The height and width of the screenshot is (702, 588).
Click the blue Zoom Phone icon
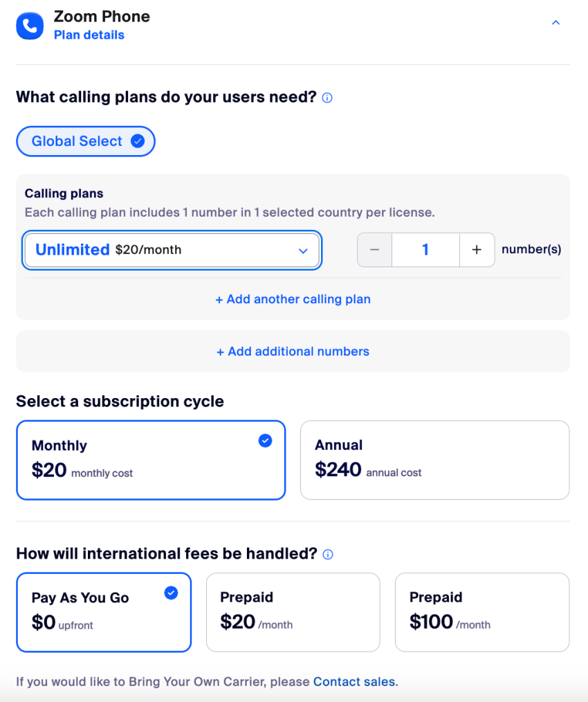(x=30, y=26)
